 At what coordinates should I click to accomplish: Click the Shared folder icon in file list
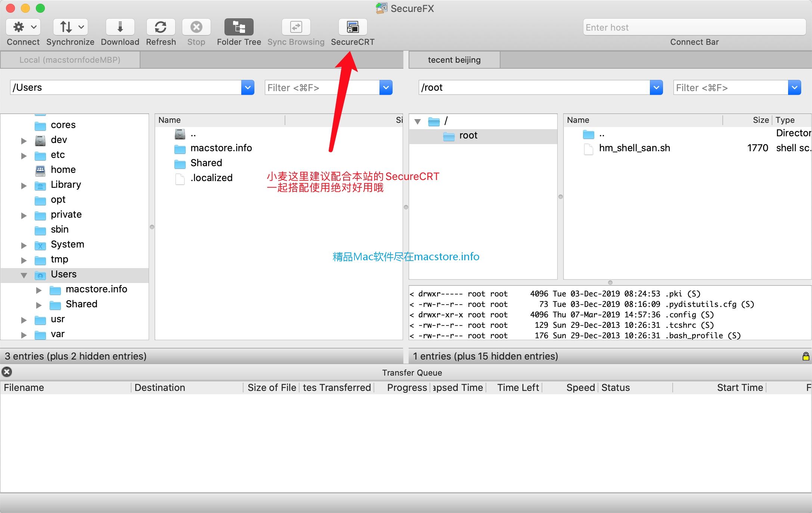[180, 164]
